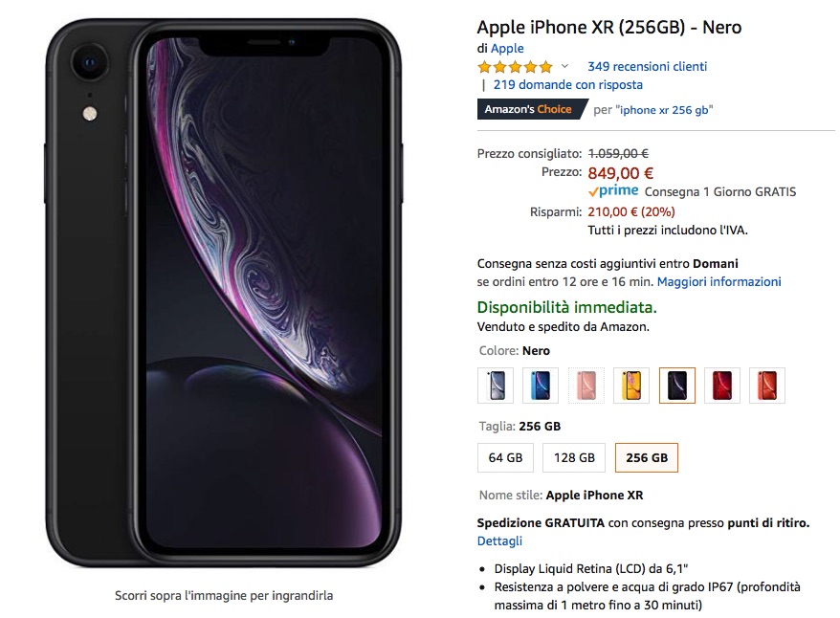This screenshot has width=840, height=618.
Task: Open the Dettagli shipping link
Action: [499, 541]
